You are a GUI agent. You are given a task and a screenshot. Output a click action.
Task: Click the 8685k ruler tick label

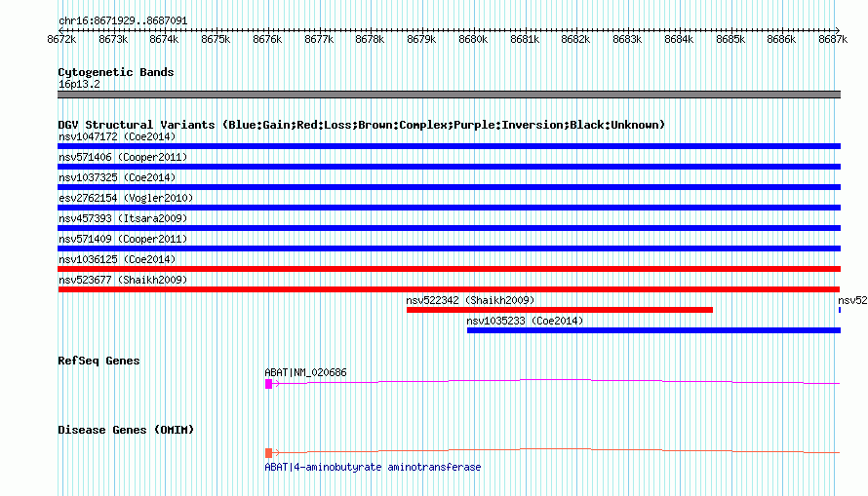click(730, 39)
